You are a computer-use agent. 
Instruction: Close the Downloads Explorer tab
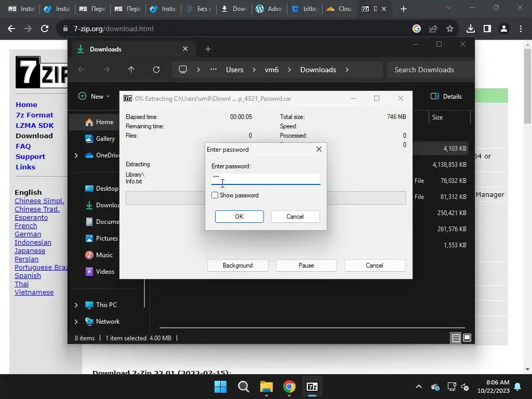185,49
